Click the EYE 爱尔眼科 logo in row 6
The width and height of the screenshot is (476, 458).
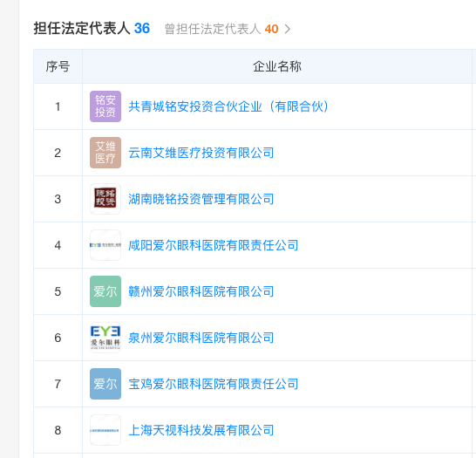[x=105, y=338]
